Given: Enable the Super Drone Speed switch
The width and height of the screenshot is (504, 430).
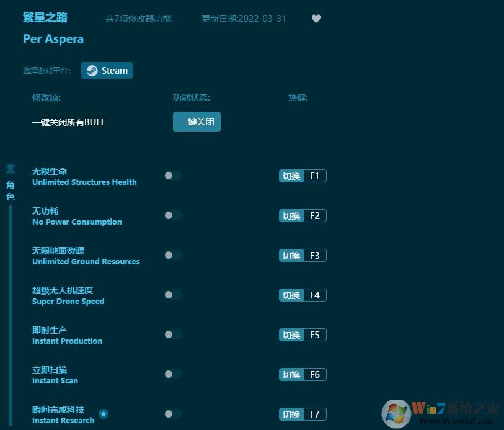Looking at the screenshot, I should tap(172, 295).
